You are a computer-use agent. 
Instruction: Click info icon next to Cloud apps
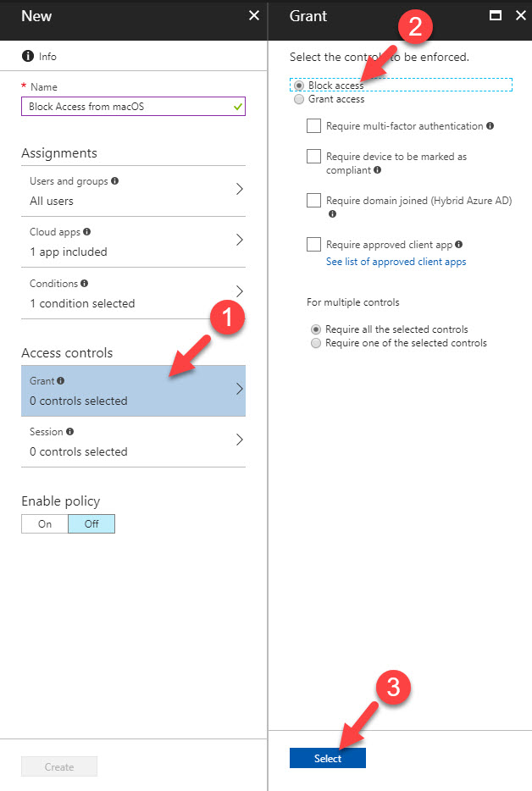coord(86,231)
